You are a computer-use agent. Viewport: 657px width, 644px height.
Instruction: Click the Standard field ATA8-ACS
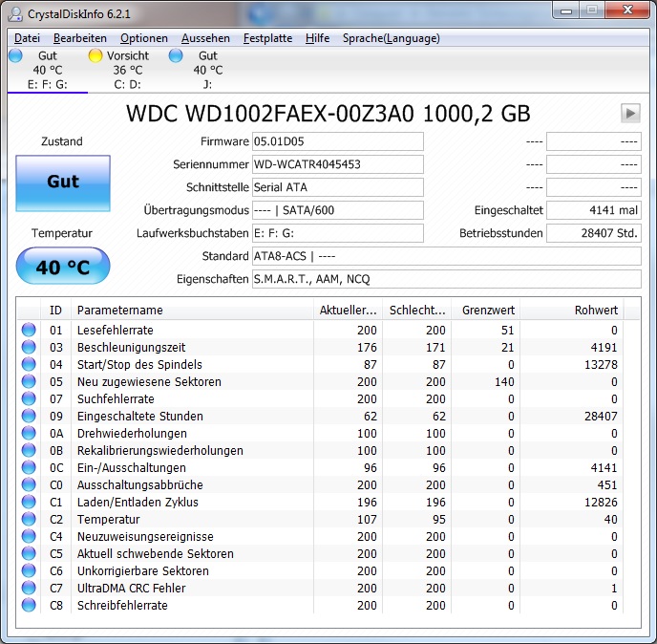click(447, 256)
